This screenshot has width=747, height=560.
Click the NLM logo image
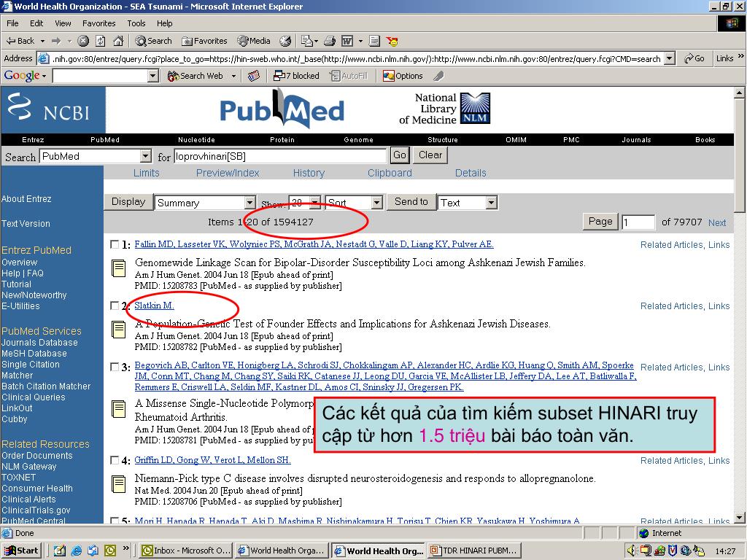(475, 108)
